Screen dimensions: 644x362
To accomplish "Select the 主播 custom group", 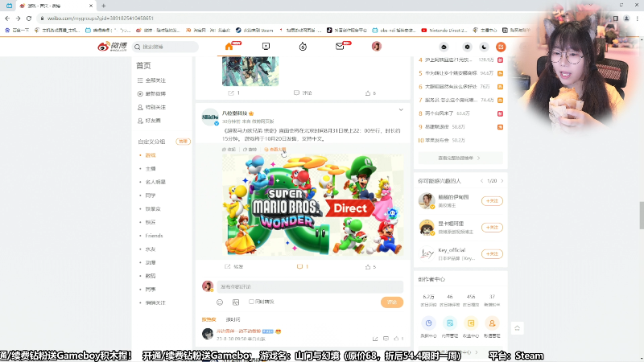I will [x=151, y=169].
